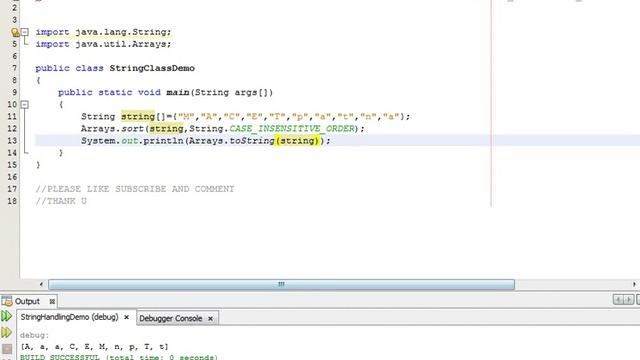Click the Output window icon
Image resolution: width=640 pixels, height=360 pixels.
click(x=7, y=301)
